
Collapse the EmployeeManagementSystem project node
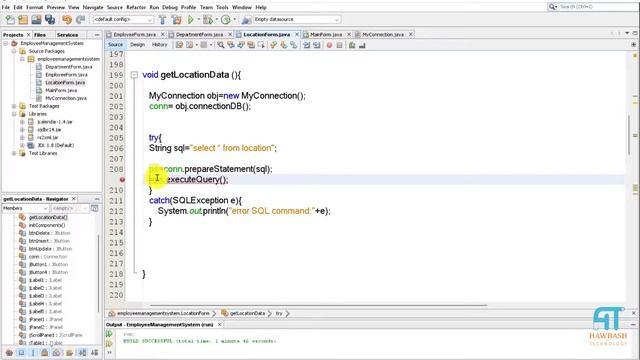(x=6, y=43)
